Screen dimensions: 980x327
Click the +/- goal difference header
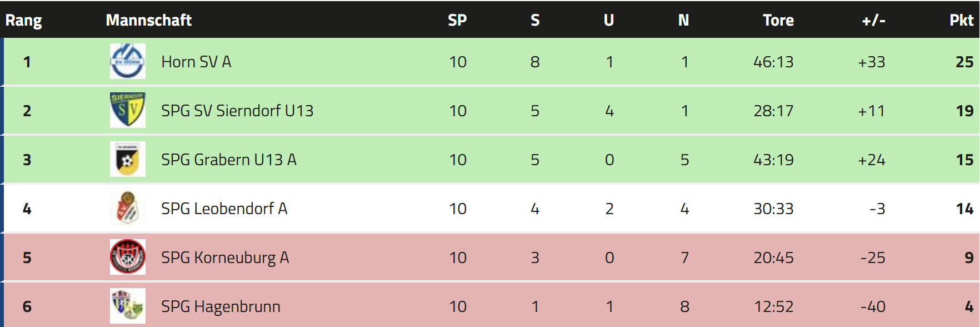coord(873,21)
